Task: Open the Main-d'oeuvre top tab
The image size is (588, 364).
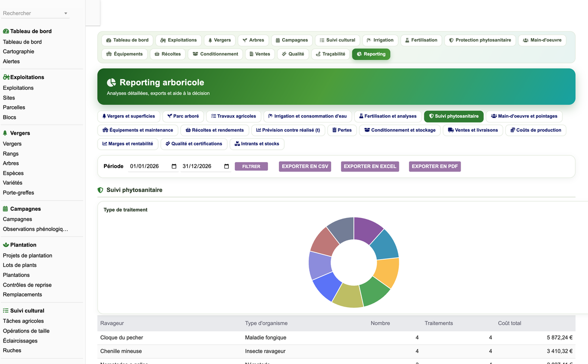Action: tap(542, 40)
